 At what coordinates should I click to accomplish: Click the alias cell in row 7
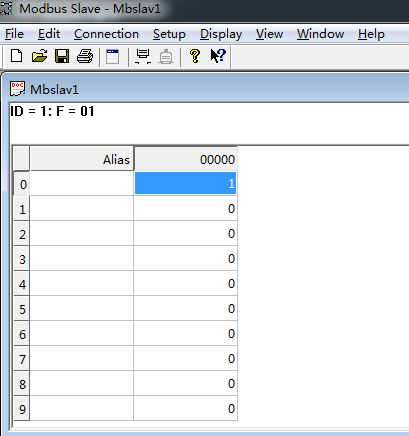pyautogui.click(x=82, y=358)
